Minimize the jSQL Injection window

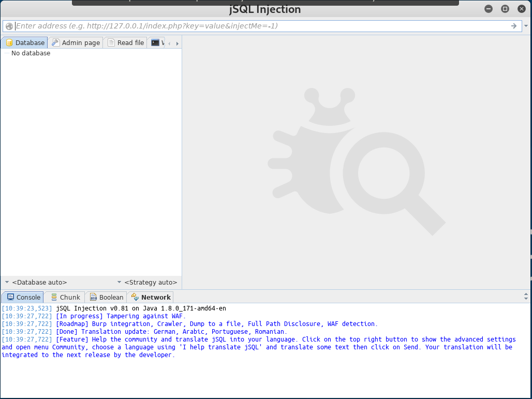489,9
